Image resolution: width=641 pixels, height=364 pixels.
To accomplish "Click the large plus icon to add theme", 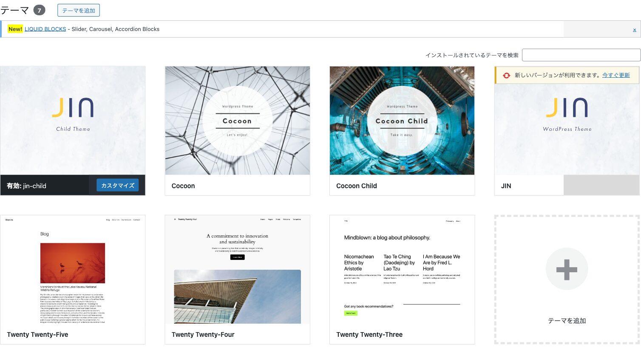I will (567, 269).
